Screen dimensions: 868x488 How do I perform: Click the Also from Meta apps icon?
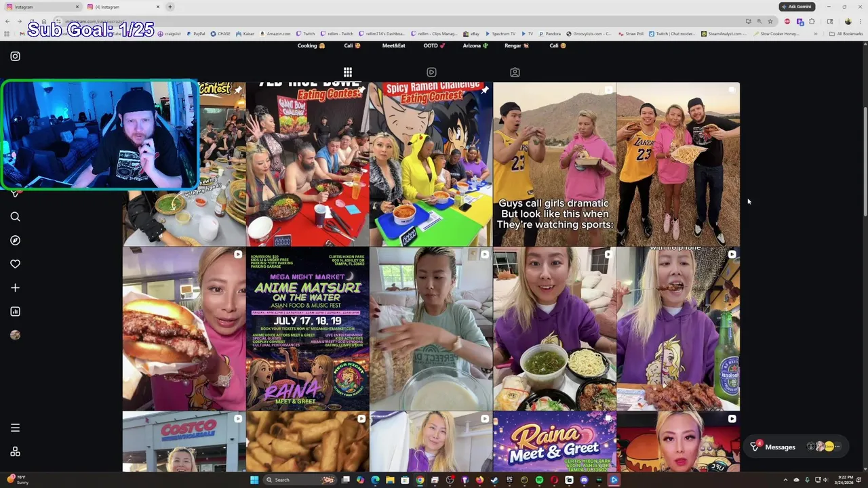(15, 452)
